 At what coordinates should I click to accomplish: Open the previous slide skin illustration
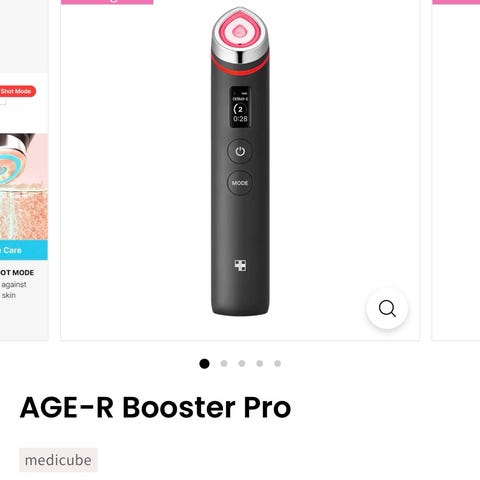pyautogui.click(x=24, y=187)
